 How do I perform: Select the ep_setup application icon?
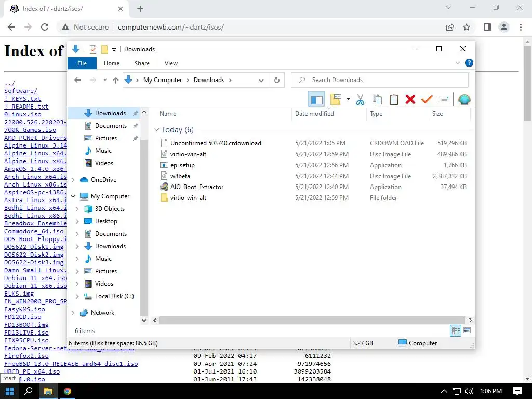[x=164, y=165]
